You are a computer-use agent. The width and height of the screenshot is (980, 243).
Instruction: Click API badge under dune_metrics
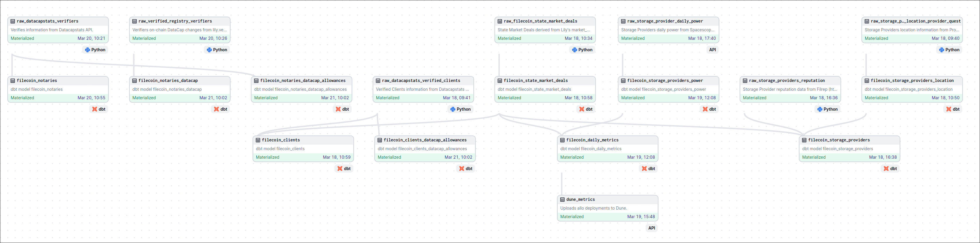tap(651, 228)
